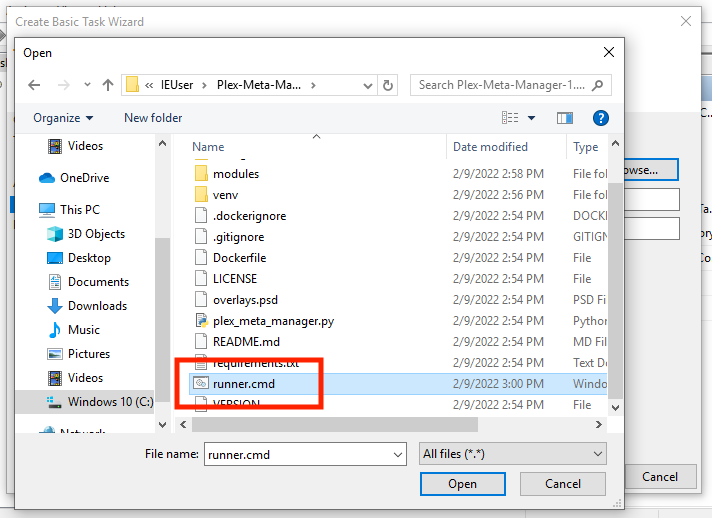
Task: Select OneDrive in the navigation pane
Action: 74,178
